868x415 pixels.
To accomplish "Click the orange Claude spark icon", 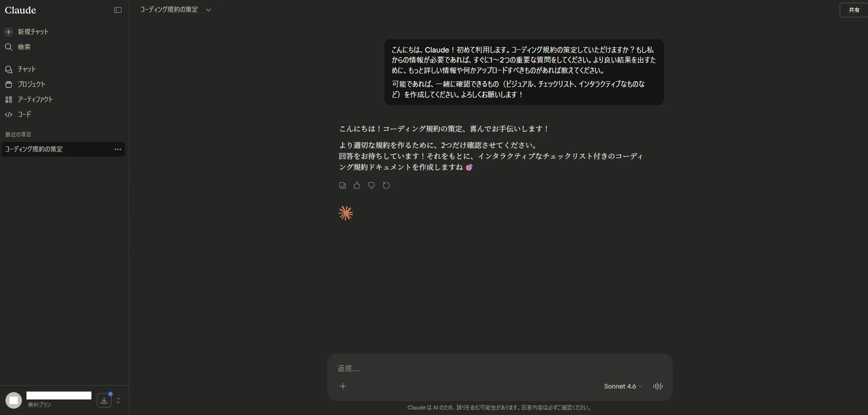I will [x=346, y=213].
